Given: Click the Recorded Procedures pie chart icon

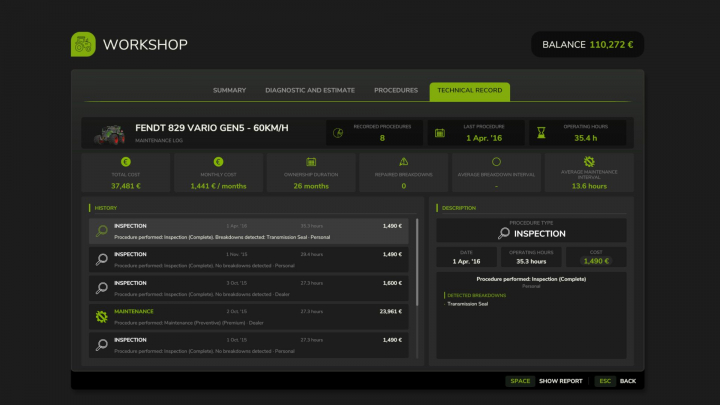Looking at the screenshot, I should click(338, 133).
